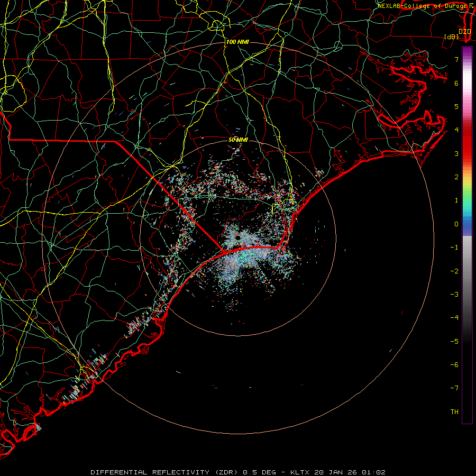The width and height of the screenshot is (476, 476).
Task: Click the "-1" dB scale label
Action: 454,248
